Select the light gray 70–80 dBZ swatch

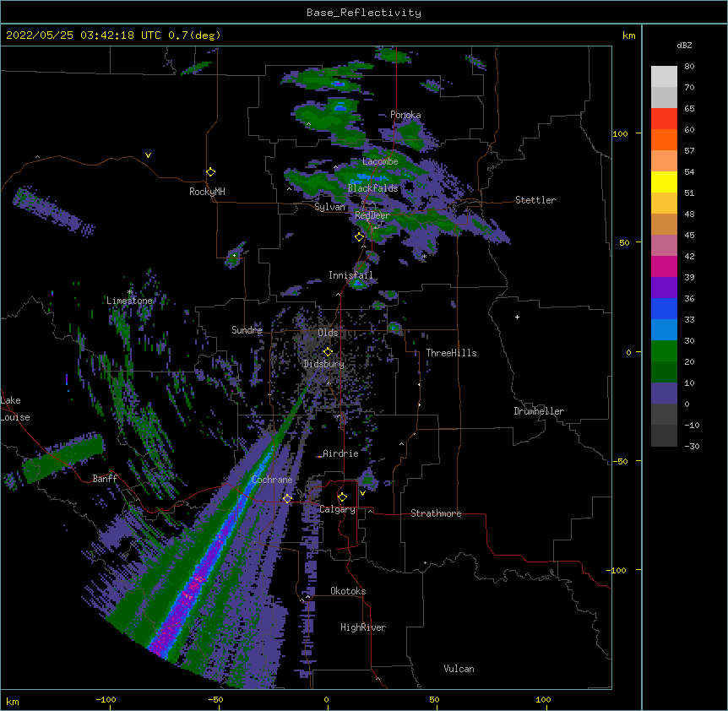[664, 77]
